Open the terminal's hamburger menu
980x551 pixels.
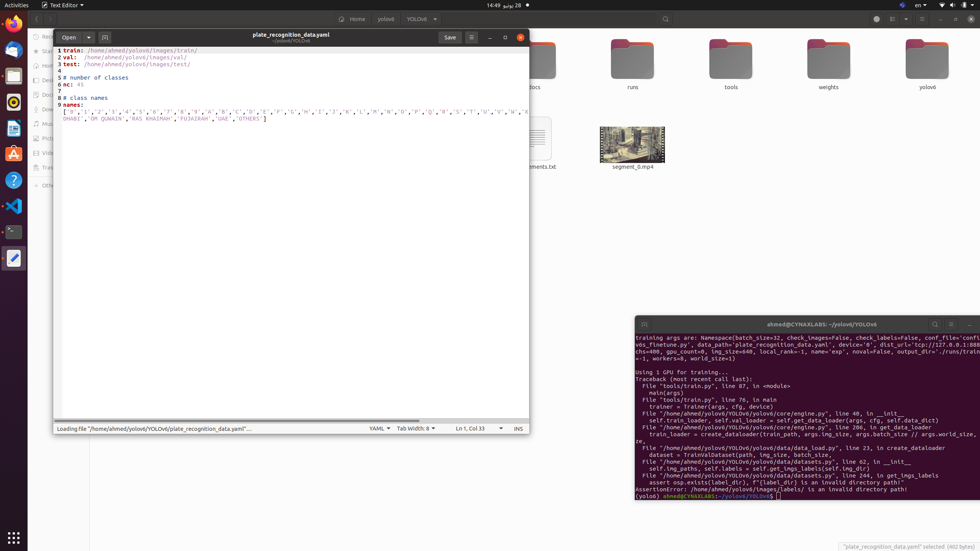(952, 324)
